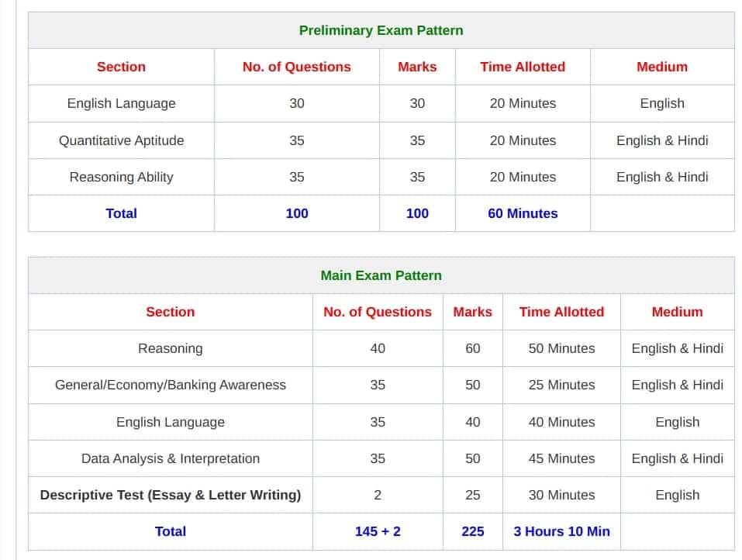Click the 60 Minutes total time cell
The image size is (742, 560).
(523, 213)
